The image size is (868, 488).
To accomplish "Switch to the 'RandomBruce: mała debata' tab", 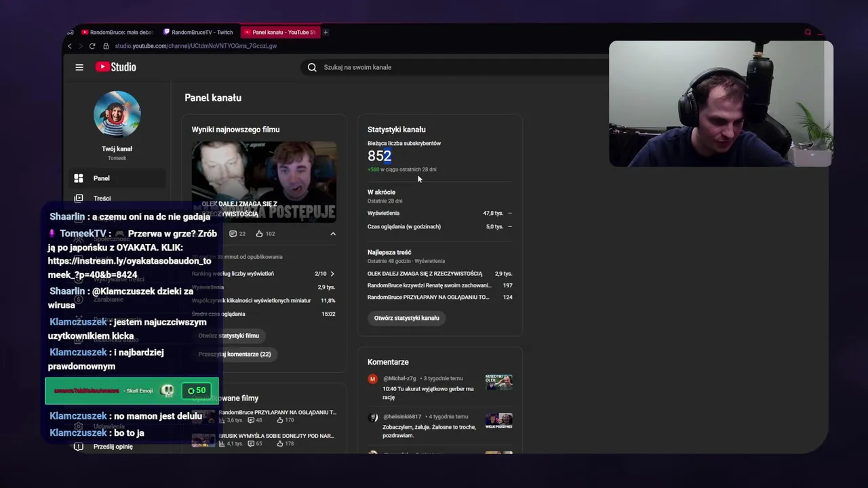I will (117, 32).
